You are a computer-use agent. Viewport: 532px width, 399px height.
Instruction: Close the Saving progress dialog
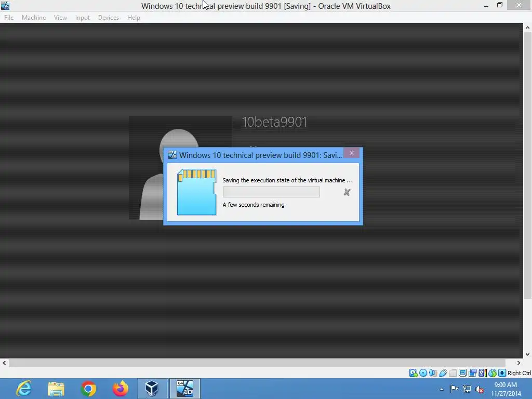tap(352, 153)
